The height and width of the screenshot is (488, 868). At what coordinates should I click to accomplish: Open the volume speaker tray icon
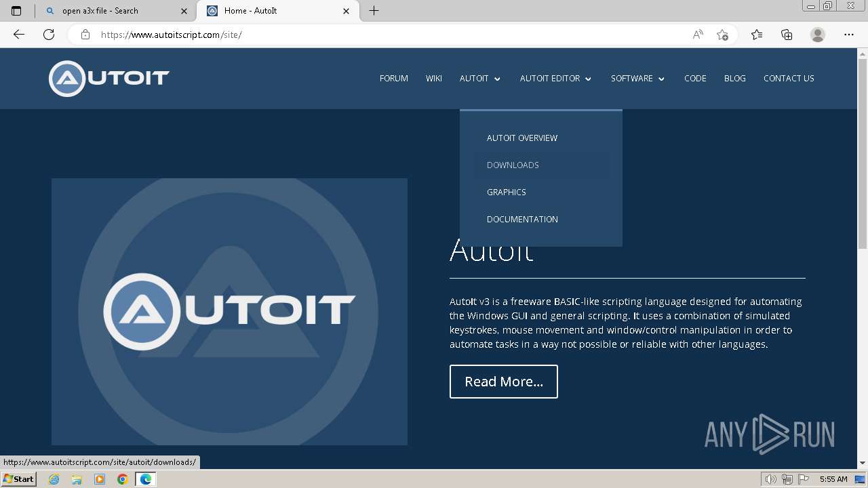tap(770, 479)
